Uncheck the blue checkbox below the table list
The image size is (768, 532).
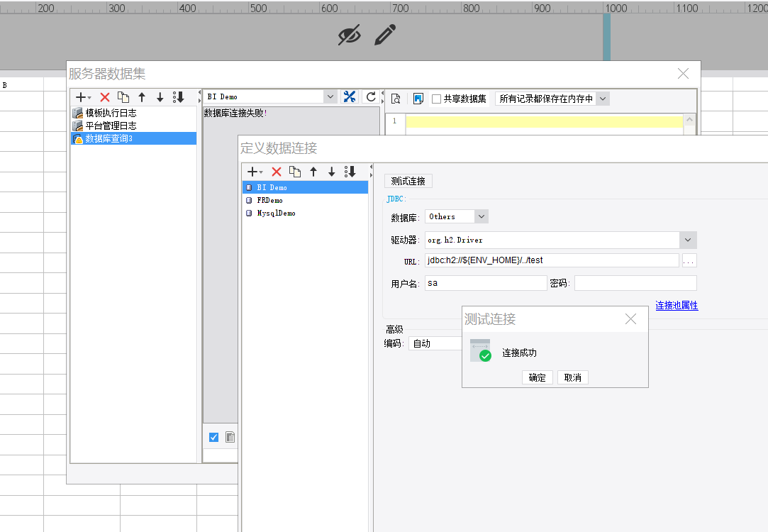[213, 437]
